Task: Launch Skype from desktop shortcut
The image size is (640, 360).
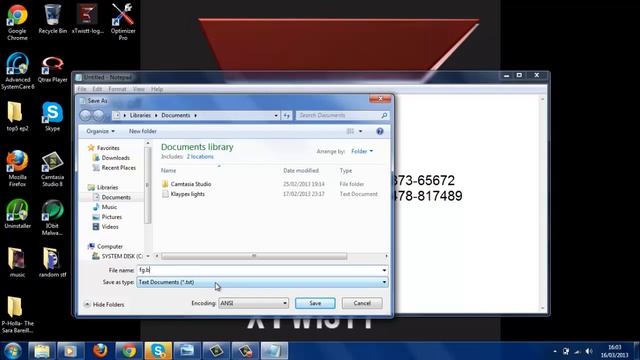Action: click(x=53, y=117)
